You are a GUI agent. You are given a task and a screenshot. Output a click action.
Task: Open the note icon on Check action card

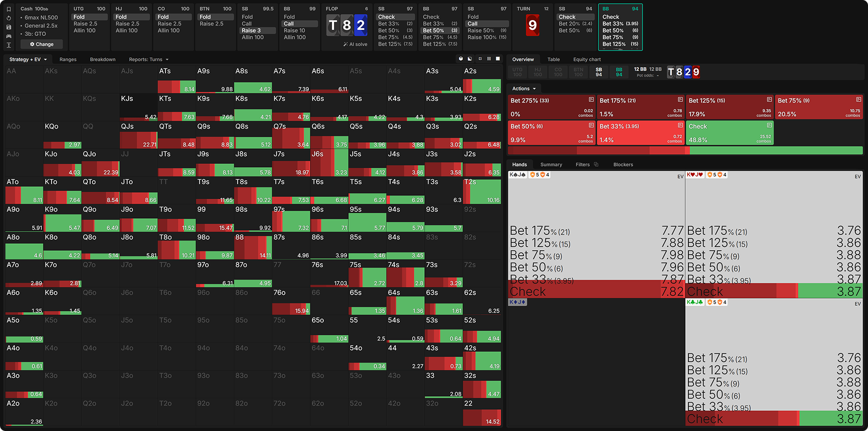click(769, 125)
